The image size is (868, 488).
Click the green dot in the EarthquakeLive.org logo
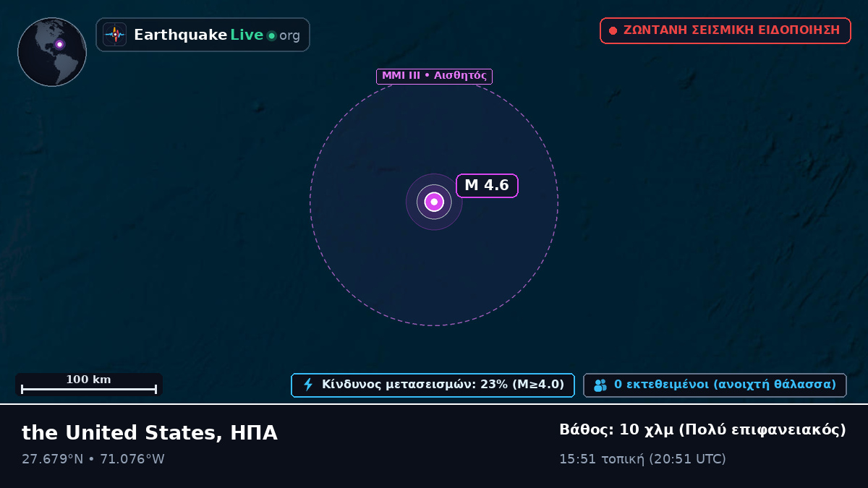(x=272, y=35)
